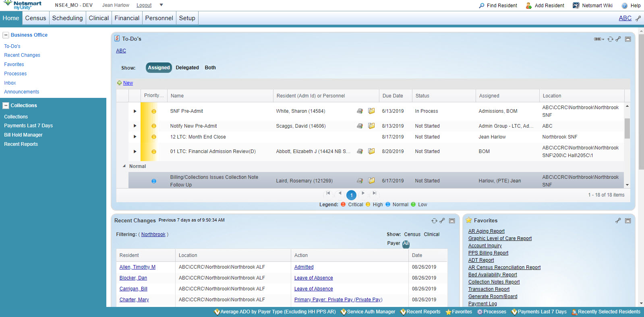Open Bill Hold Manager in sidebar
The height and width of the screenshot is (317, 644).
(x=23, y=135)
